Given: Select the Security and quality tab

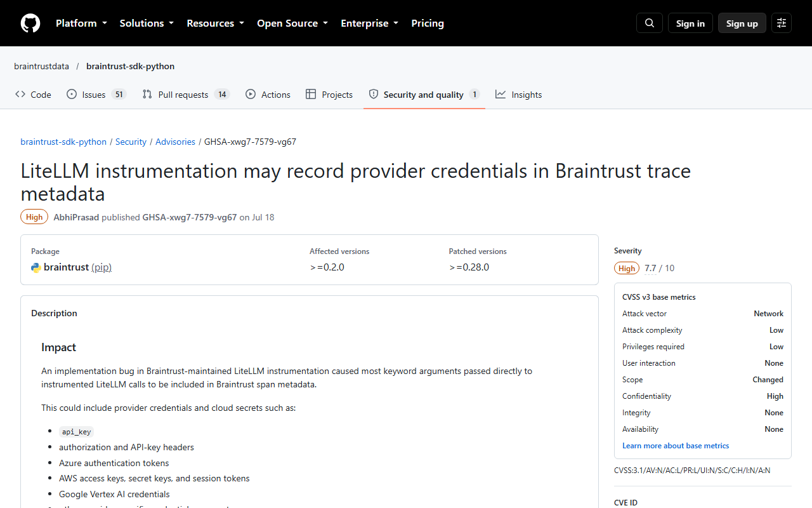Looking at the screenshot, I should coord(424,95).
